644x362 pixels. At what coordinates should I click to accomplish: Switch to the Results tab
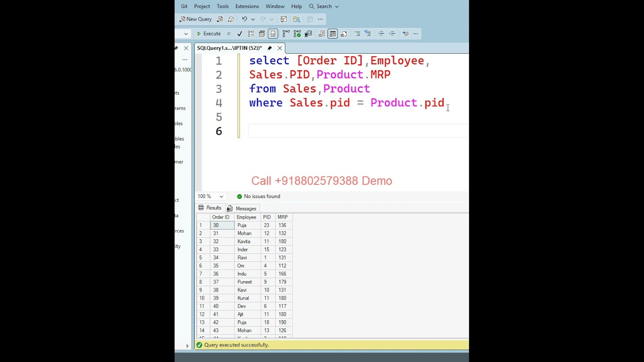(x=210, y=208)
